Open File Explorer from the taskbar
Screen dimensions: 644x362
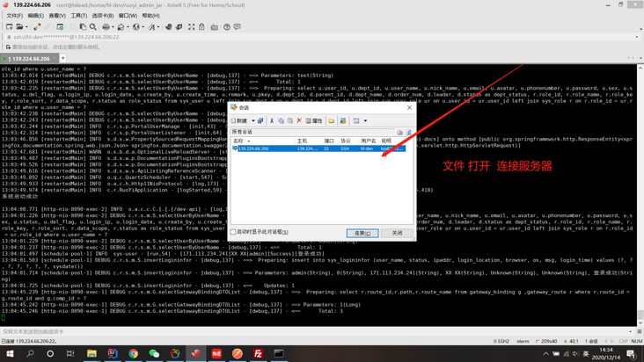pos(91,353)
